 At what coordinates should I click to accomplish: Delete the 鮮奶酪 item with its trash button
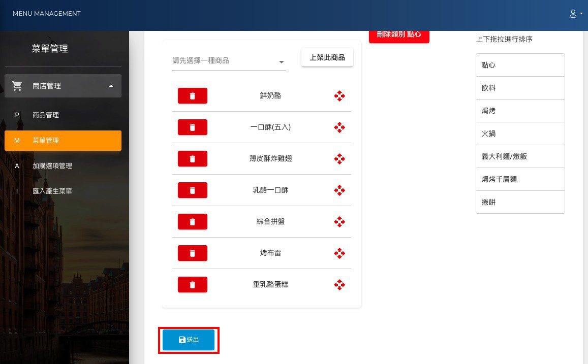[193, 96]
